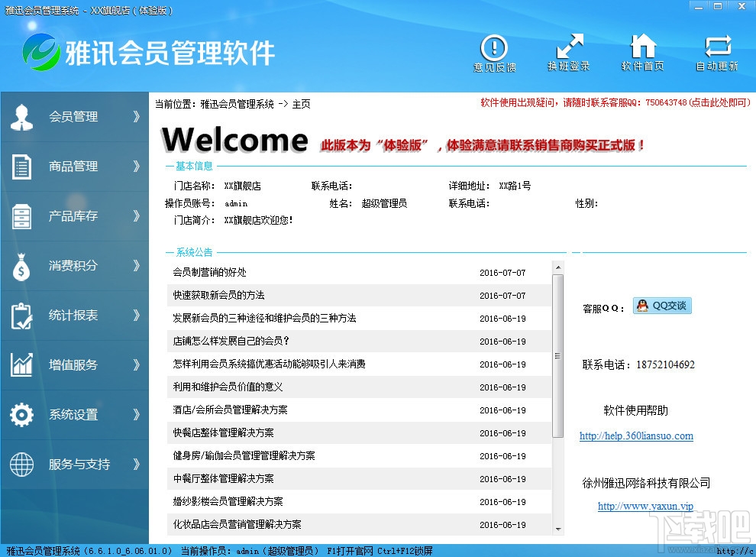Screen dimensions: 756x557
Task: Open announcement 酒店/会所会员管理解决方案
Action: tap(230, 410)
